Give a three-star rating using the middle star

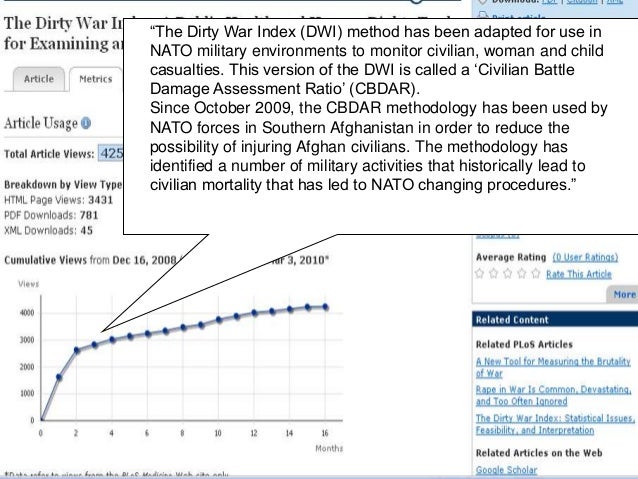click(508, 273)
